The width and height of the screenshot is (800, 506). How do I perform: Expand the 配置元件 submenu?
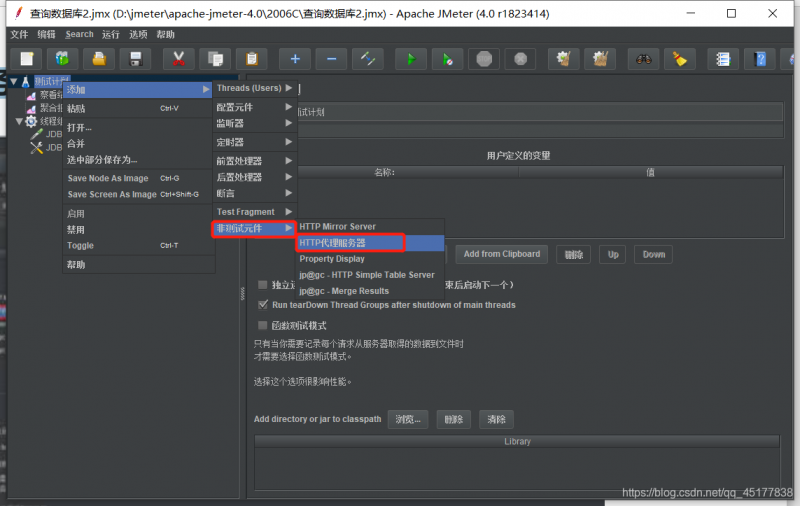click(x=254, y=107)
